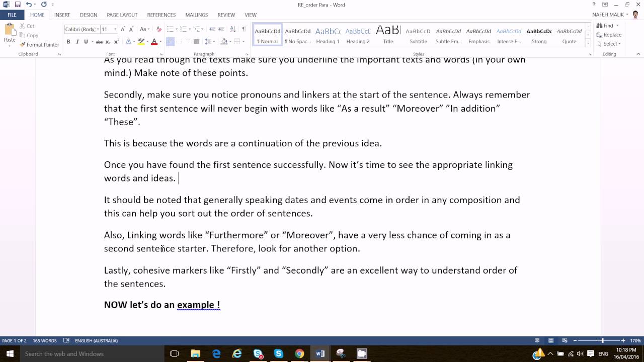The width and height of the screenshot is (644, 362).
Task: Toggle Bold formatting
Action: (68, 42)
